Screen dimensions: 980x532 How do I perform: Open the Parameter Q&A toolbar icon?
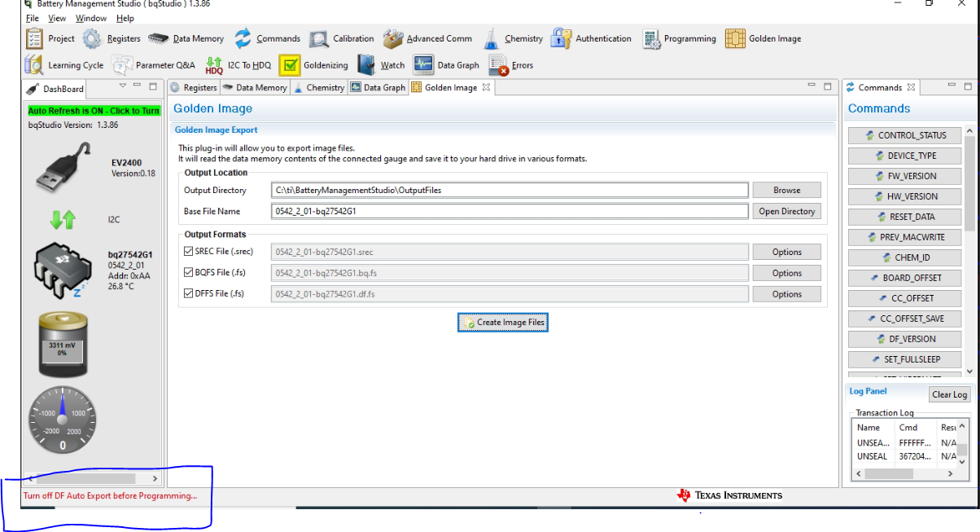coord(122,65)
